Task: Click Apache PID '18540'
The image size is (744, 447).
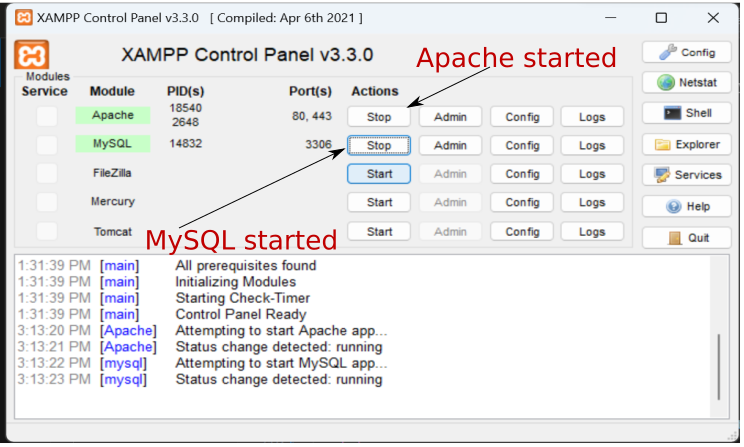Action: click(x=186, y=108)
